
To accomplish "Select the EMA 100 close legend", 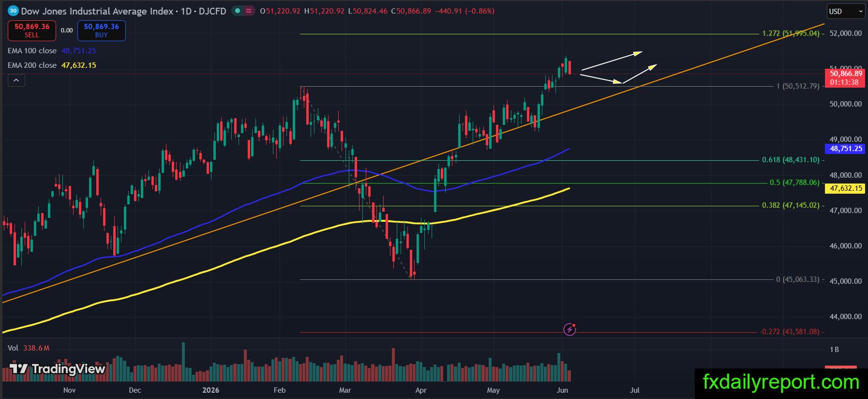I will point(32,51).
